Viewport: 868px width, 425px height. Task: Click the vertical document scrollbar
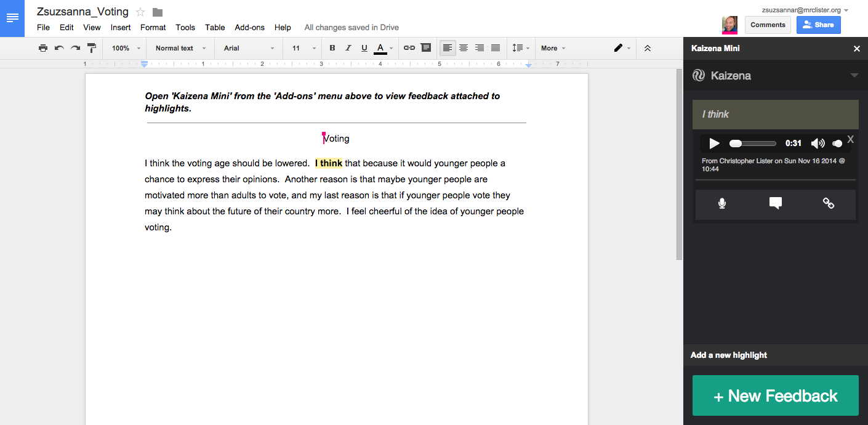679,164
